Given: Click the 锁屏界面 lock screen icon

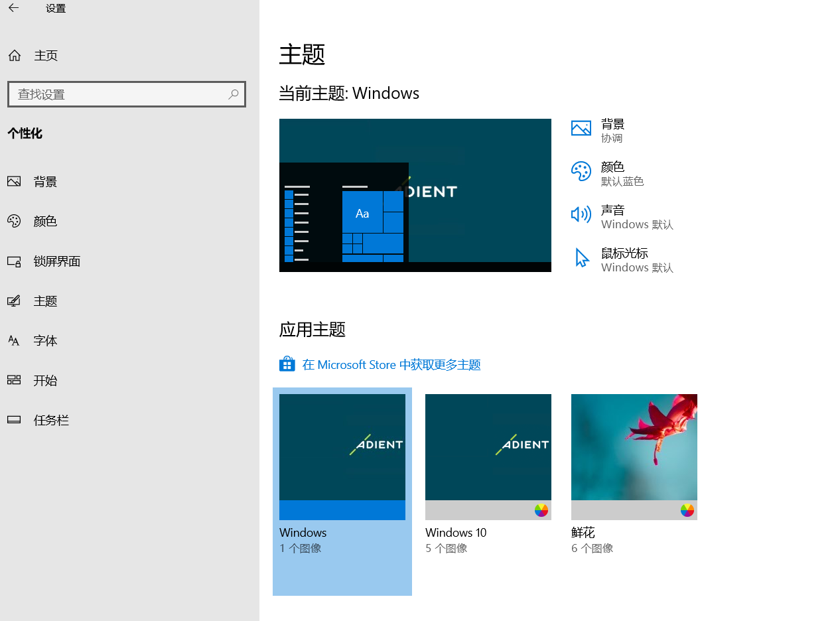Looking at the screenshot, I should coord(14,261).
